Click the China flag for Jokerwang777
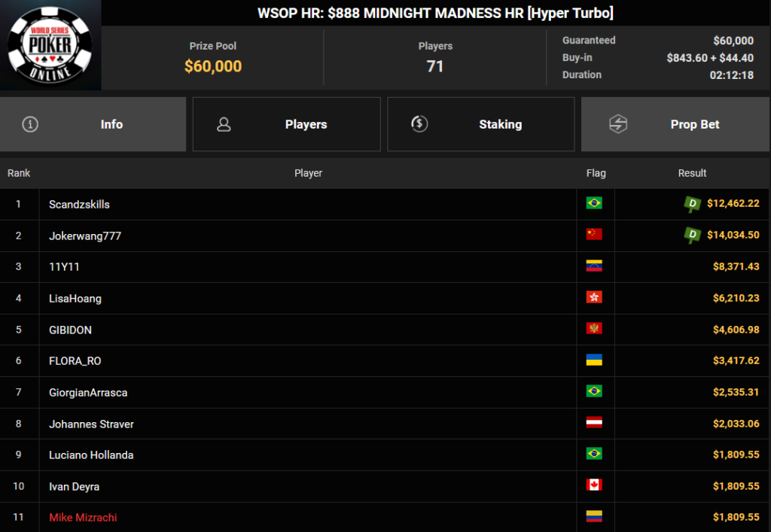Image resolution: width=771 pixels, height=532 pixels. click(594, 234)
